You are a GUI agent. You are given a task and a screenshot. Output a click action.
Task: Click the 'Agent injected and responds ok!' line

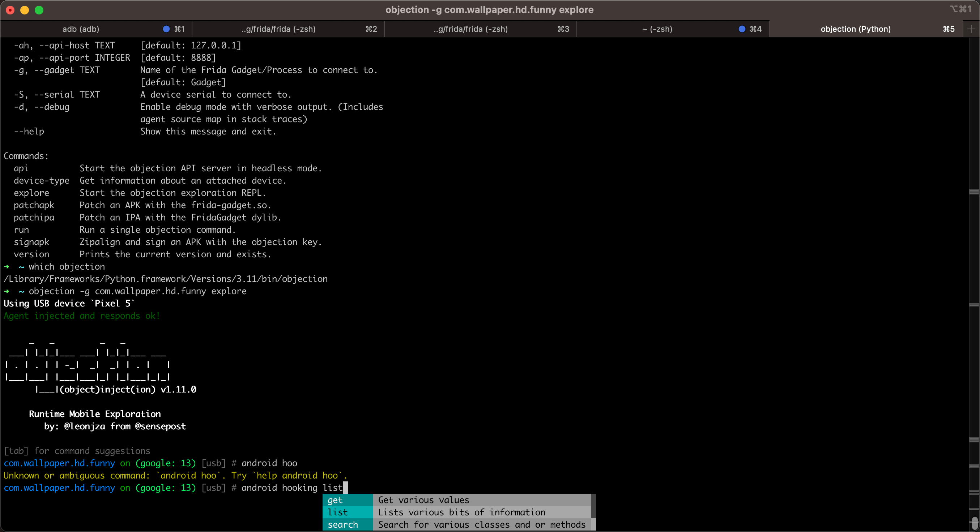(x=82, y=316)
